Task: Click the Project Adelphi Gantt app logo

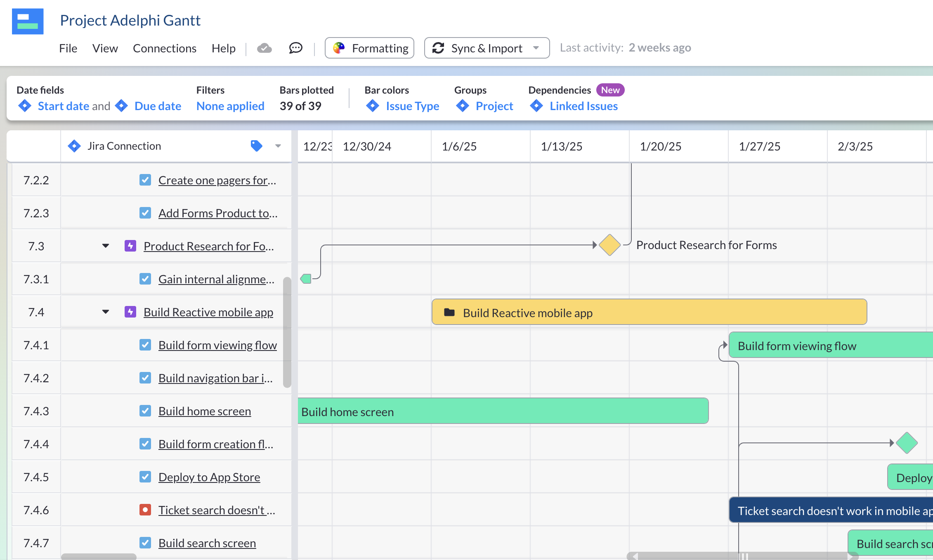Action: pos(27,21)
